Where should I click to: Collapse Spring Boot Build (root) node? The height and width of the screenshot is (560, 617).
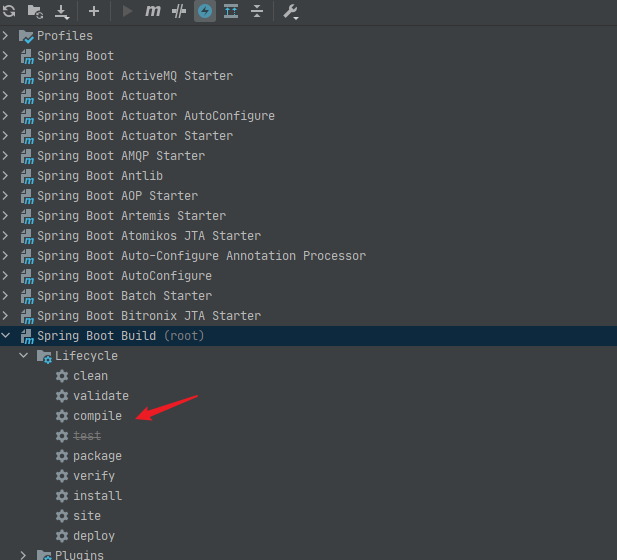[6, 336]
